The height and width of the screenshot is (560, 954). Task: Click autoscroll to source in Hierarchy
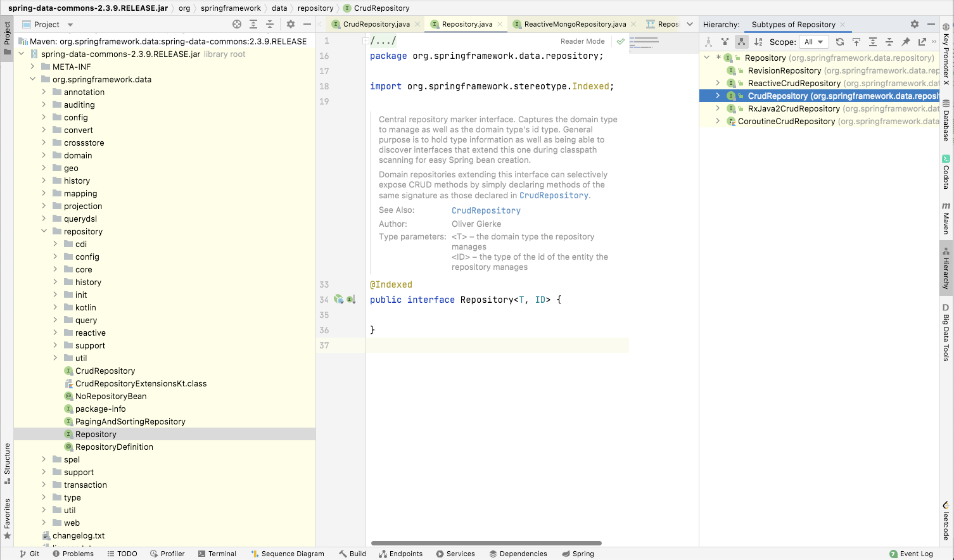tap(856, 42)
